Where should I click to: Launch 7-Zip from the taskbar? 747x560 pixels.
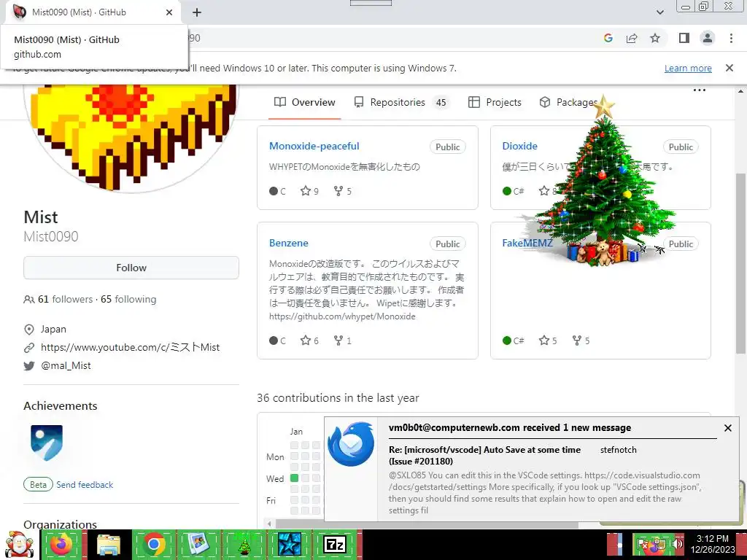[334, 544]
